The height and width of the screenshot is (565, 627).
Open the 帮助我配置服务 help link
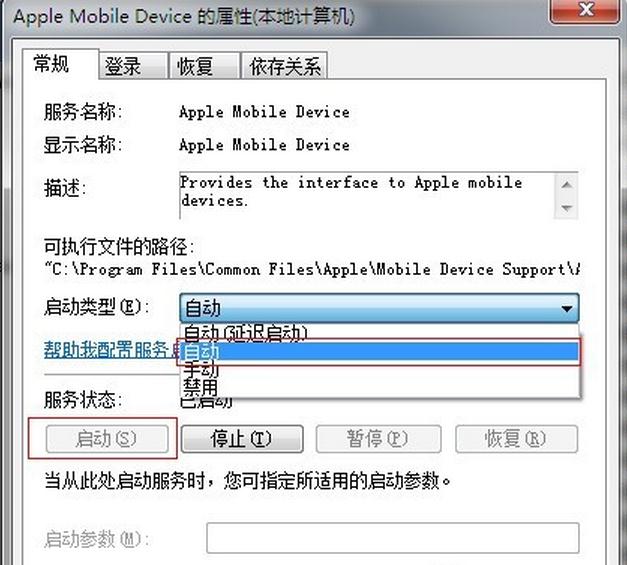pos(111,350)
